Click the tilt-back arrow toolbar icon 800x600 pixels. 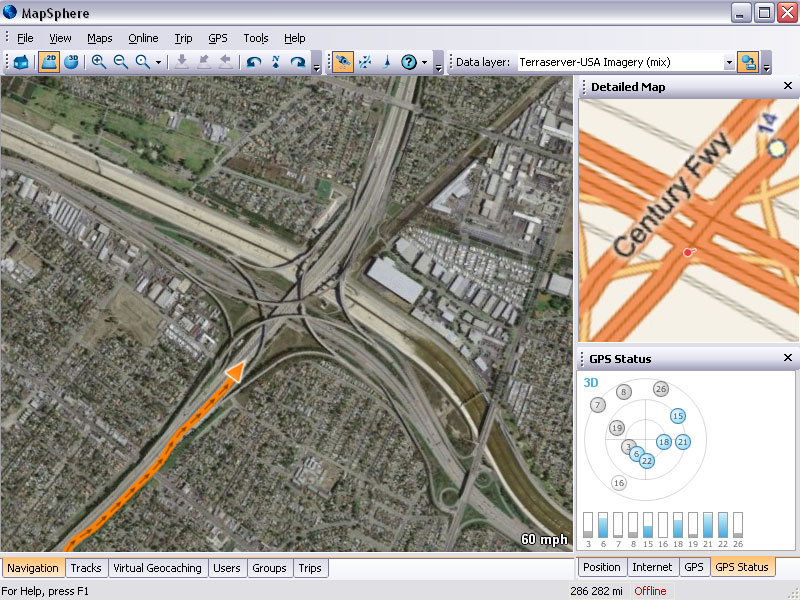tap(226, 62)
